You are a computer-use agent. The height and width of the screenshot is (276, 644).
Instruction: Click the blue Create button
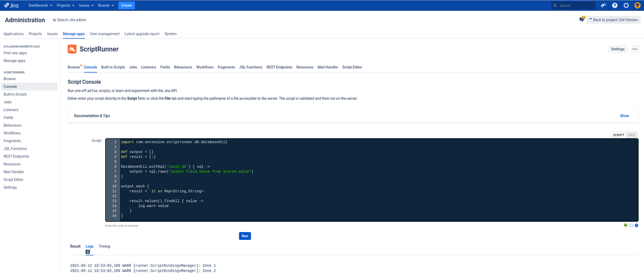(x=126, y=5)
